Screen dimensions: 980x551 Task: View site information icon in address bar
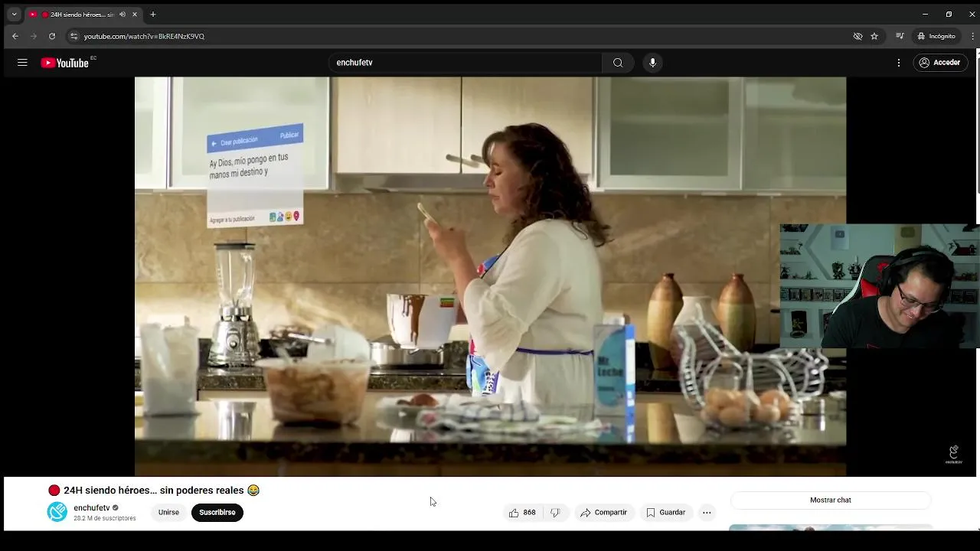coord(73,36)
